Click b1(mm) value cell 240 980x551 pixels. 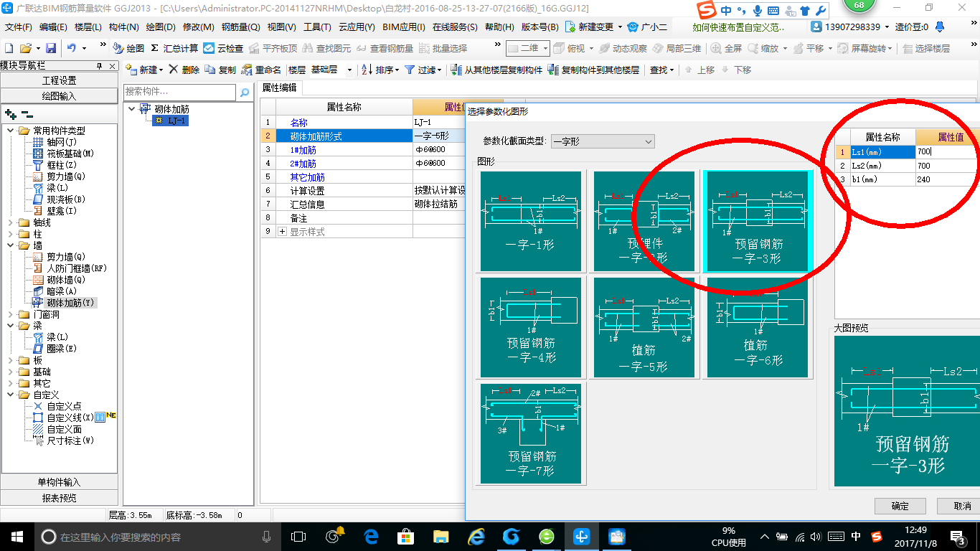947,179
